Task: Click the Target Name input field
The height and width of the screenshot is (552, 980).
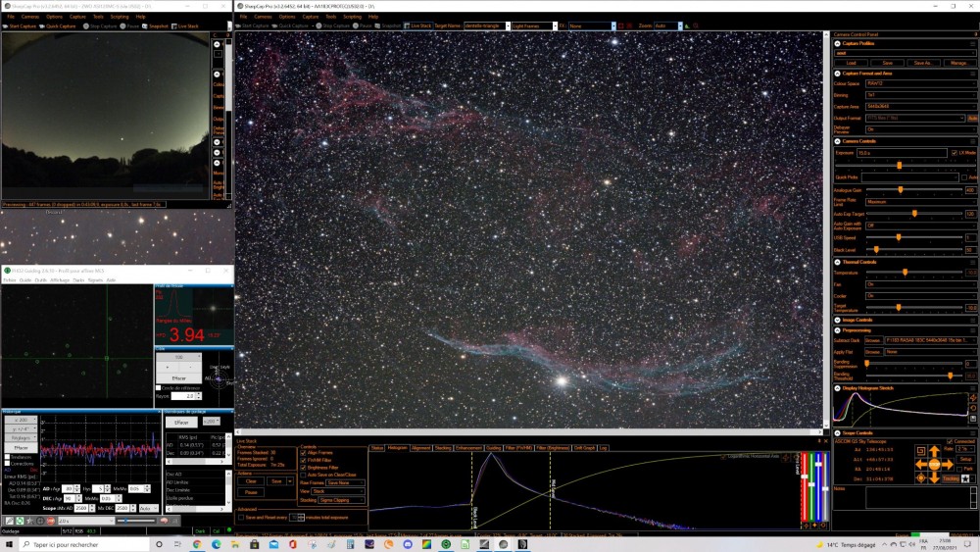Action: tap(486, 25)
